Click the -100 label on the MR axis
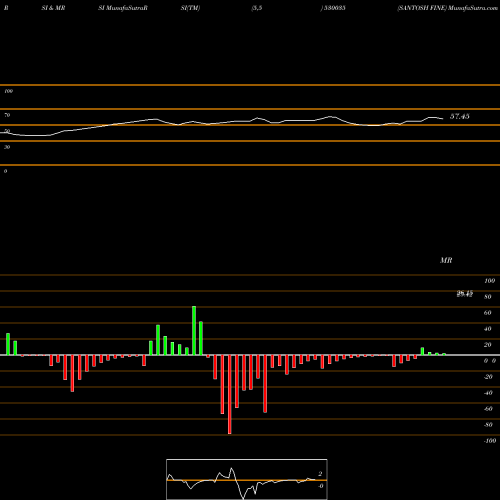500x500 pixels. click(x=490, y=441)
